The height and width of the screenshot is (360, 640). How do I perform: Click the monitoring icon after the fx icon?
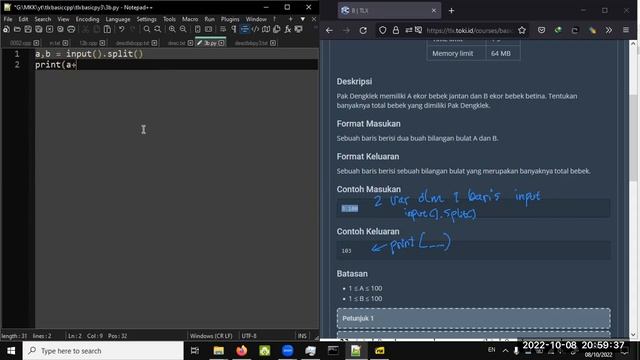[x=299, y=29]
